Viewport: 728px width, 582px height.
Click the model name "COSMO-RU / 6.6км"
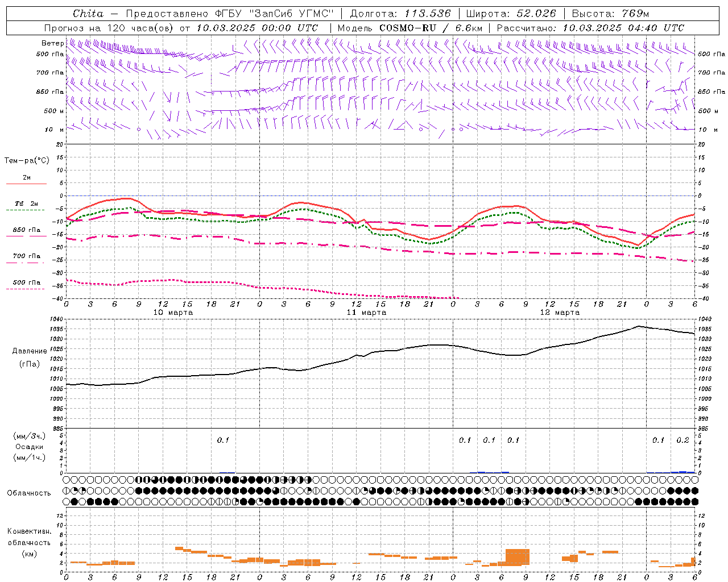tap(431, 27)
